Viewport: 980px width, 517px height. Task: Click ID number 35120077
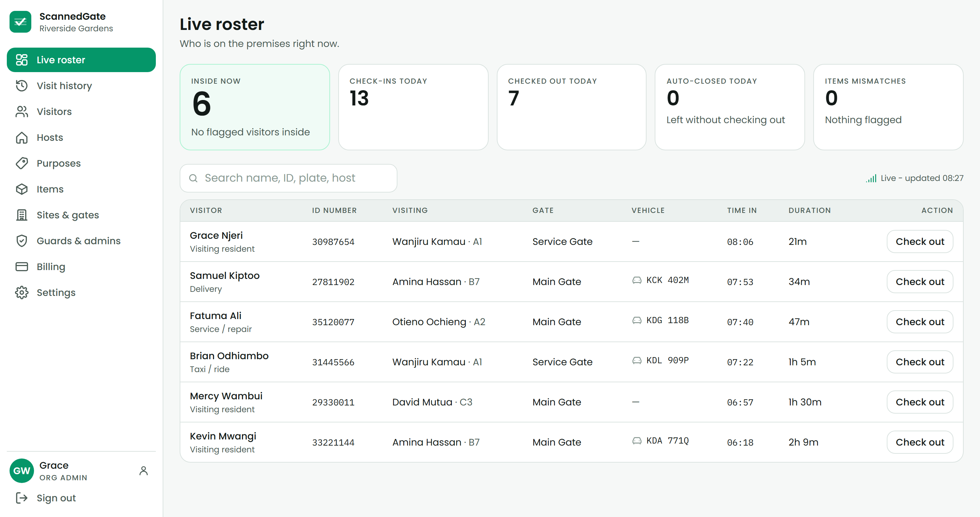(333, 322)
